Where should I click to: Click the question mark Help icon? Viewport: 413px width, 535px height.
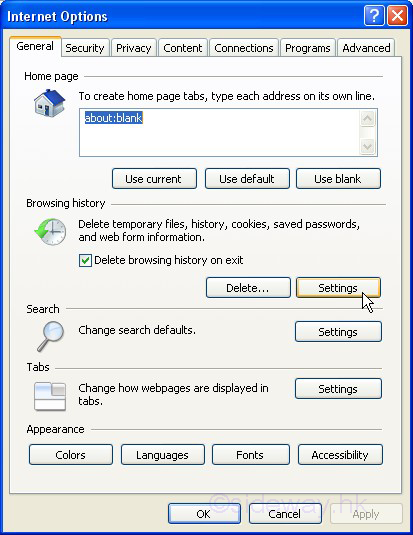(x=374, y=16)
